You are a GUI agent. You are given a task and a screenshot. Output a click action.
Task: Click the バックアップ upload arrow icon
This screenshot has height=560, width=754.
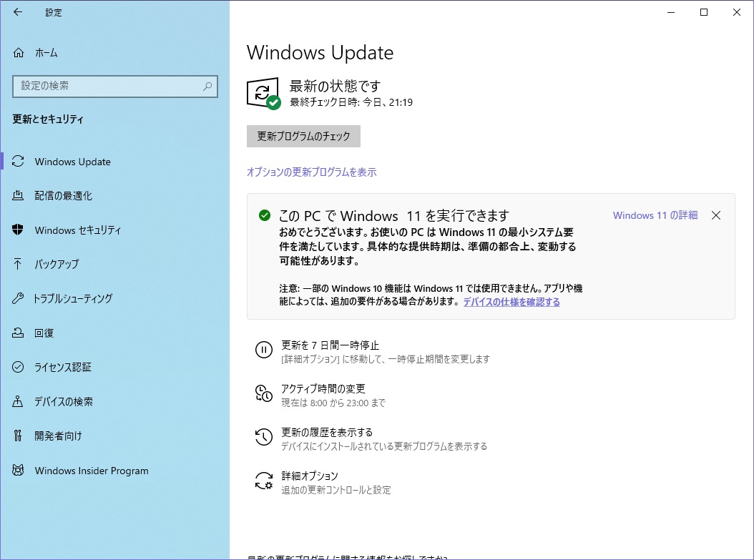[18, 264]
